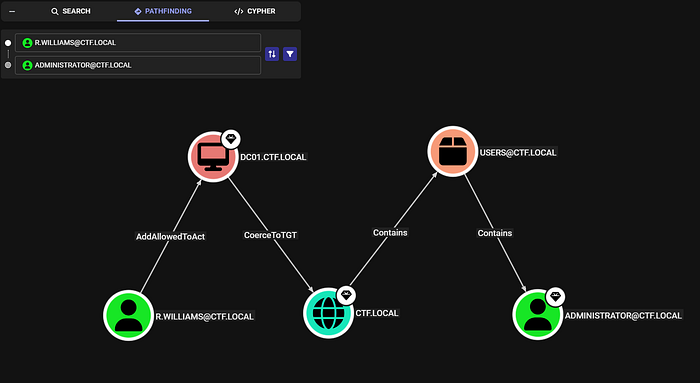Viewport: 700px width, 383px height.
Task: Click the code brackets icon in Cypher tab
Action: click(x=239, y=11)
